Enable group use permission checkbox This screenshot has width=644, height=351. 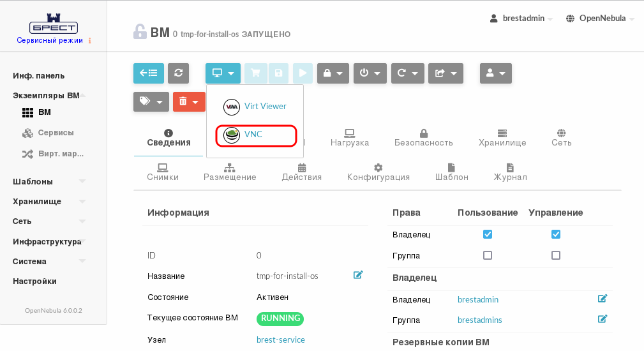[x=488, y=255]
